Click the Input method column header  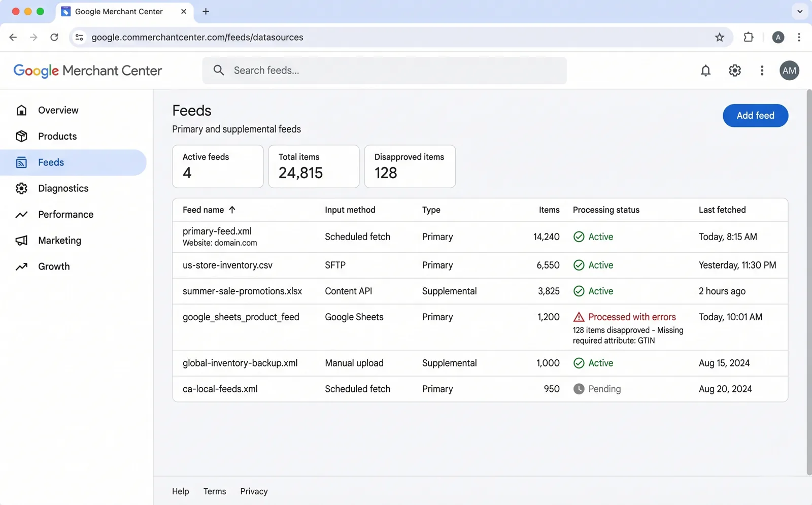coord(350,210)
